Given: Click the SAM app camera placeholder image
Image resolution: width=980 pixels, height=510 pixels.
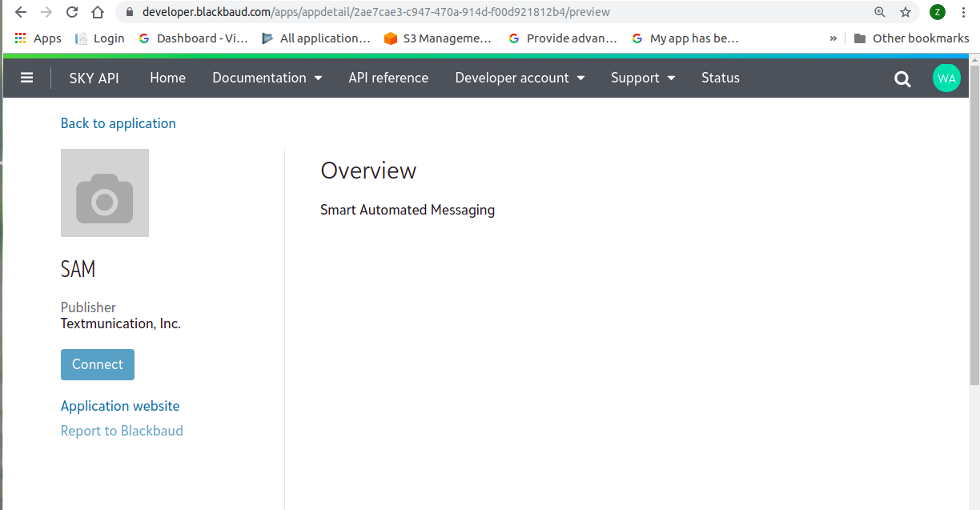Looking at the screenshot, I should pyautogui.click(x=105, y=193).
